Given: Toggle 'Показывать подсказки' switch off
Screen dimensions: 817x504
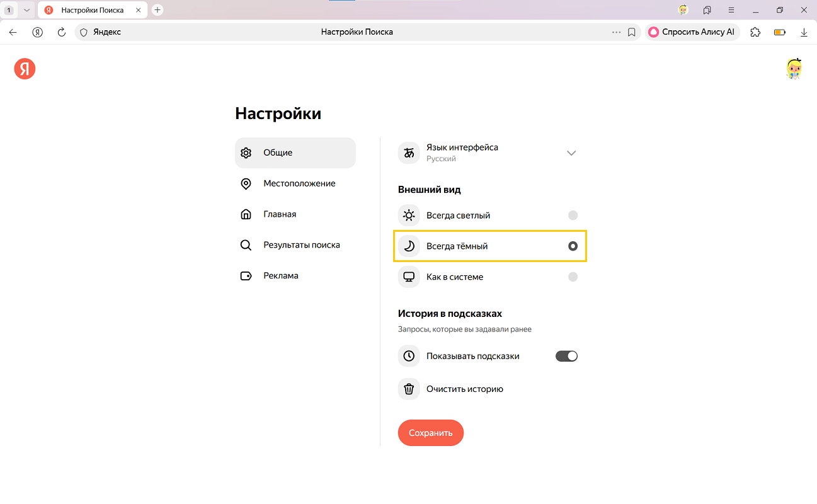Looking at the screenshot, I should tap(566, 356).
